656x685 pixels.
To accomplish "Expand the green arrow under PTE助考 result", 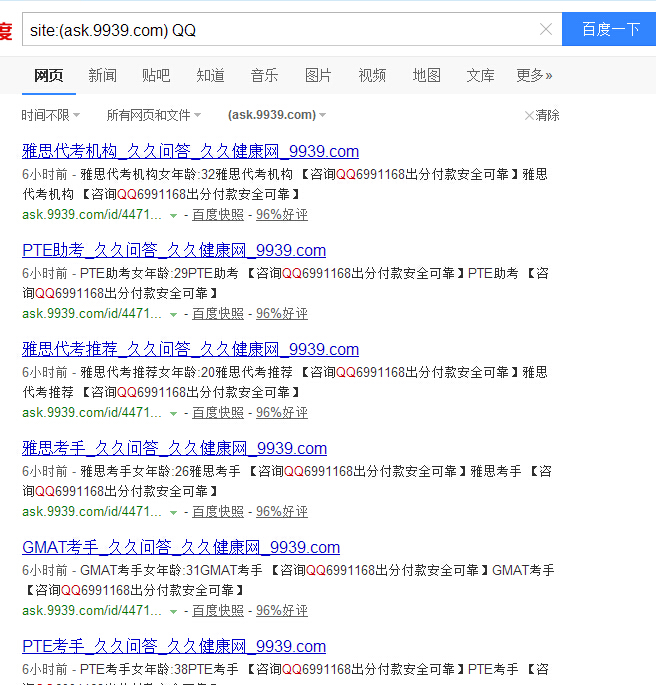I will coord(173,315).
